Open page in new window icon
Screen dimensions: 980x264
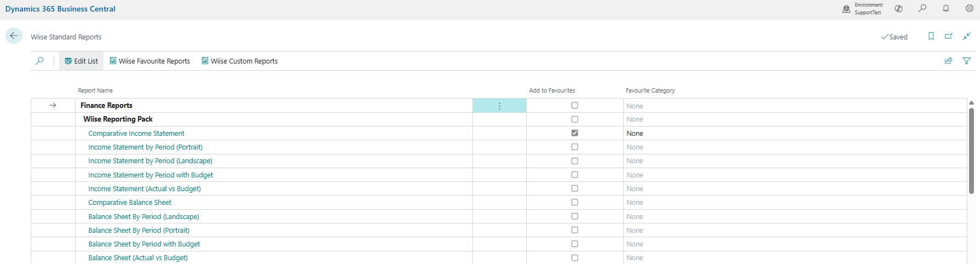click(948, 36)
